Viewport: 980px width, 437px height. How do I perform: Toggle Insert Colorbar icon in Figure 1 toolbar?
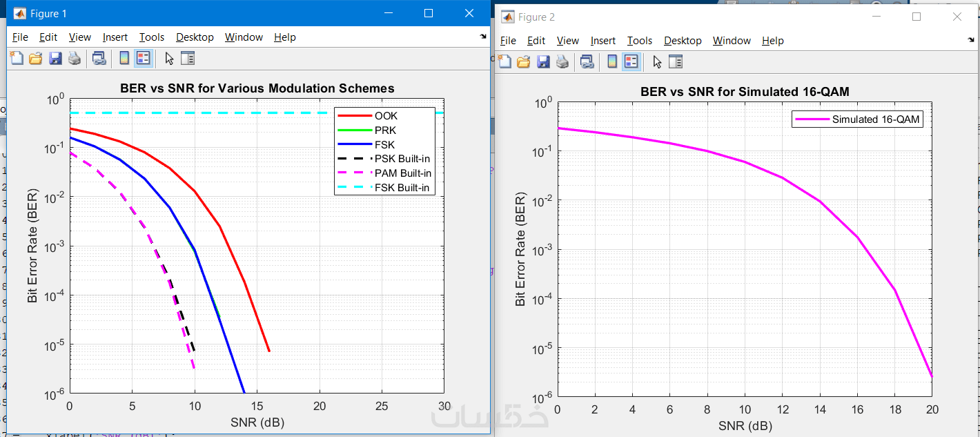[124, 59]
